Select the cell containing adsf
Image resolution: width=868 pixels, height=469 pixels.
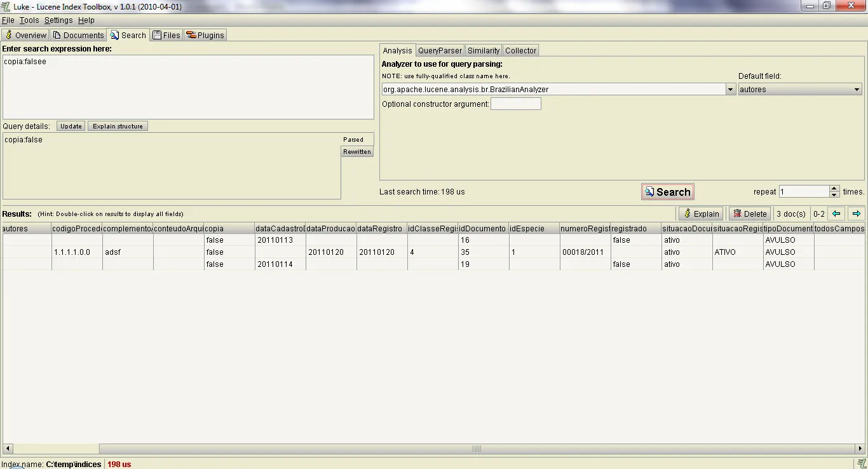(128, 252)
